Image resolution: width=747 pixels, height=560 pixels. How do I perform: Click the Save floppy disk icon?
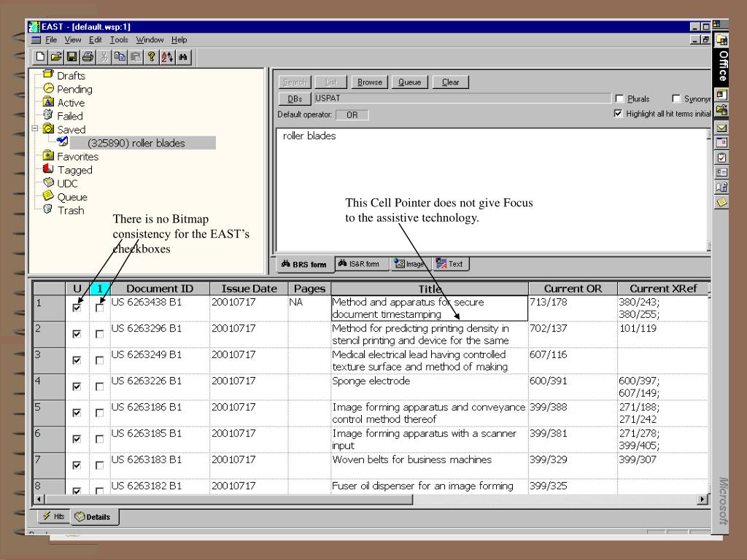(x=72, y=57)
